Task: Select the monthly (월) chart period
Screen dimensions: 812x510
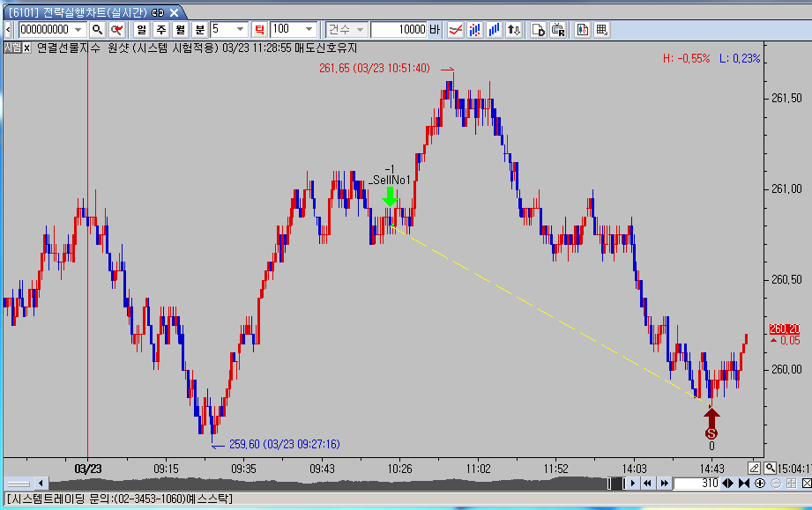Action: click(180, 30)
